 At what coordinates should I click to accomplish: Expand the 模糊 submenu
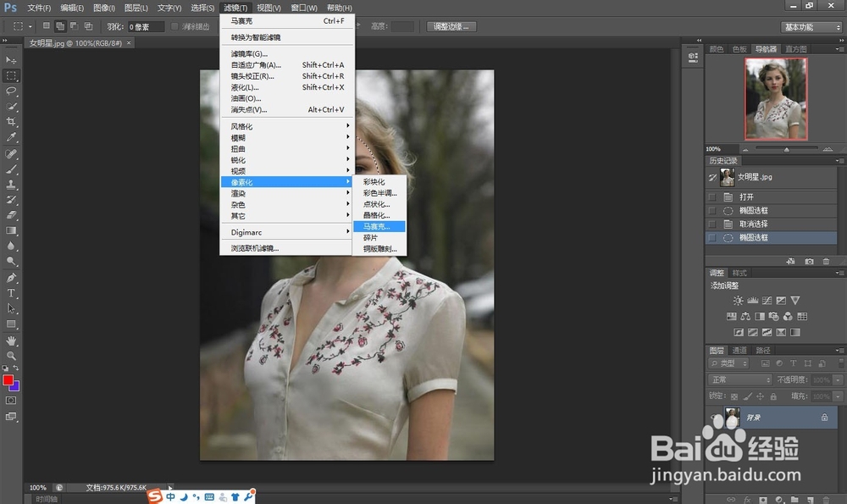coord(287,138)
